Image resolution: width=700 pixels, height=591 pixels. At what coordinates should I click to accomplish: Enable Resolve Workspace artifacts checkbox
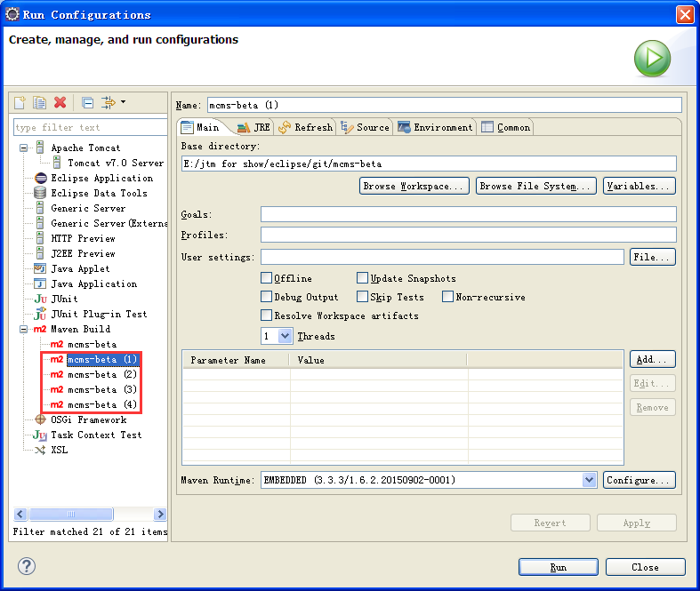[x=266, y=315]
